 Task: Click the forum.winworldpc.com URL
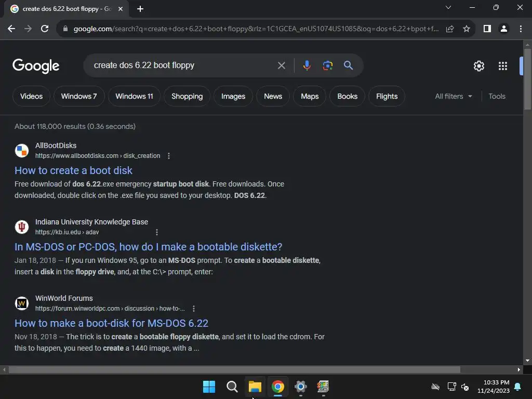point(110,309)
